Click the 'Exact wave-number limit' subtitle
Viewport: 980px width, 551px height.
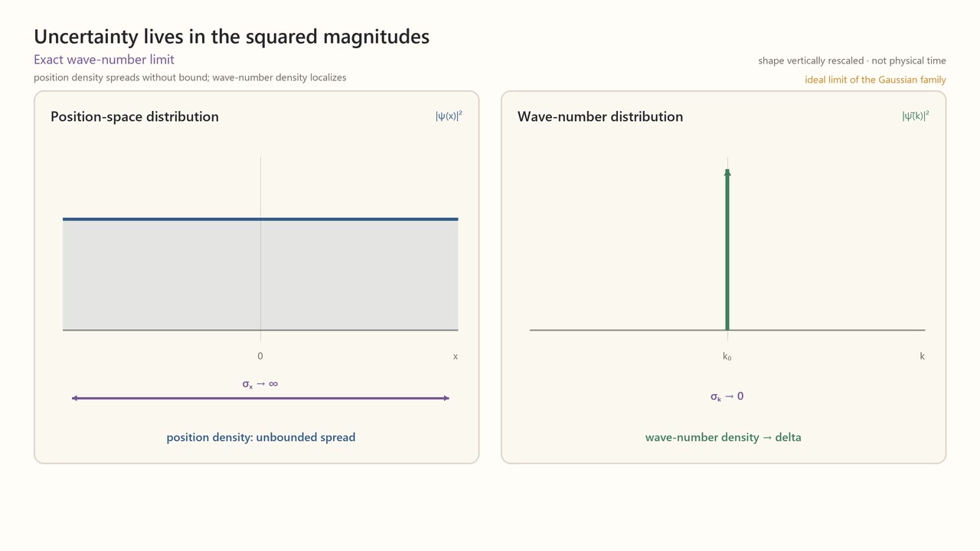click(104, 60)
